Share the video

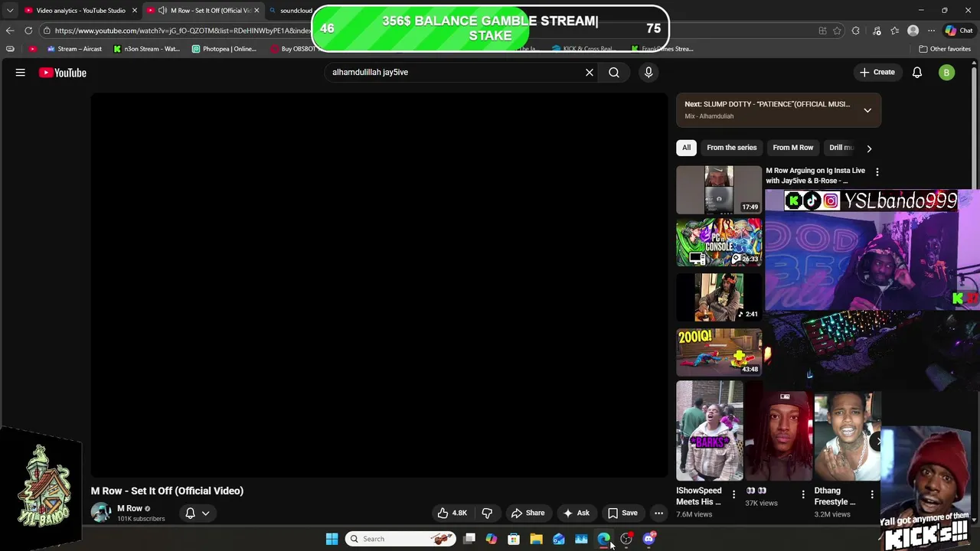(528, 514)
